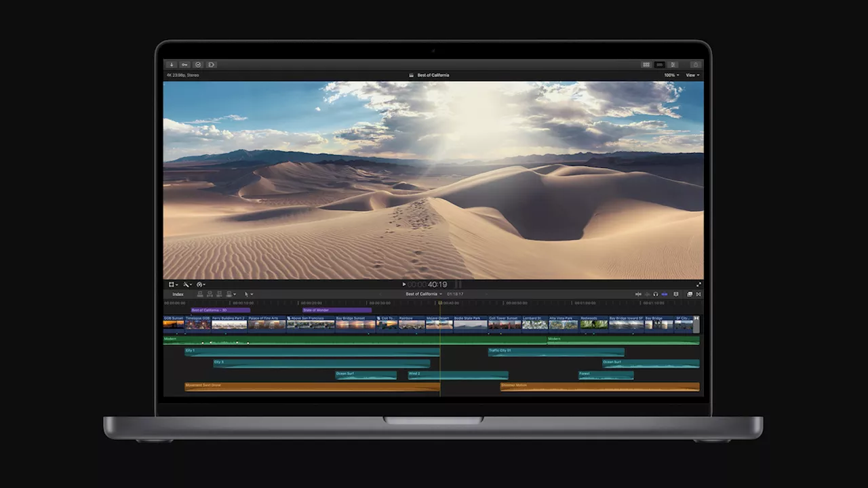Open the viewer zoom 100% dropdown
The height and width of the screenshot is (488, 868).
tap(671, 75)
